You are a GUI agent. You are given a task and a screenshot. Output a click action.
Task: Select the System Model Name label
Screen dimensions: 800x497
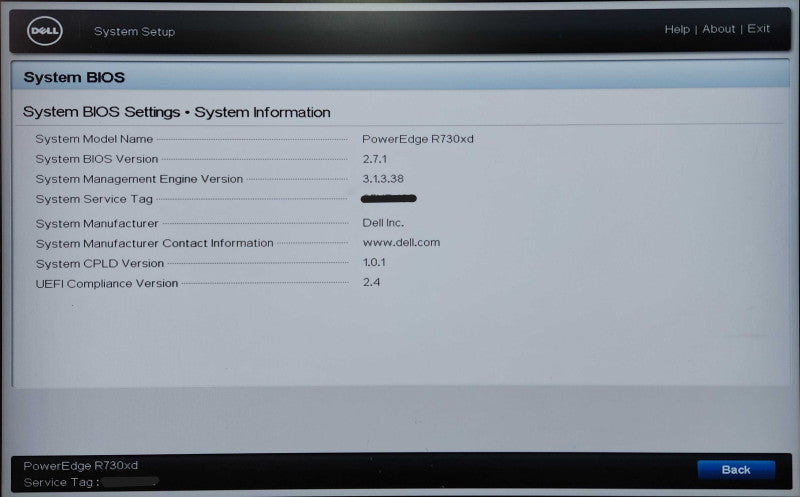point(94,139)
